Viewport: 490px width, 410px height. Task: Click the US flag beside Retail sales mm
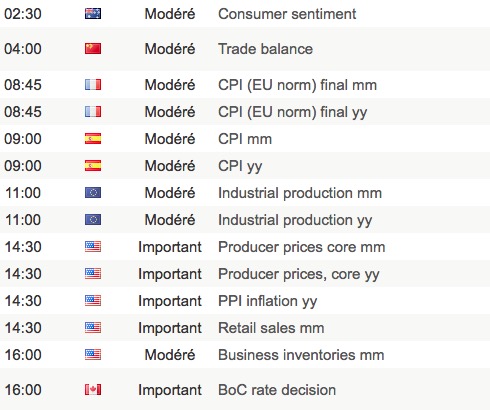click(93, 328)
